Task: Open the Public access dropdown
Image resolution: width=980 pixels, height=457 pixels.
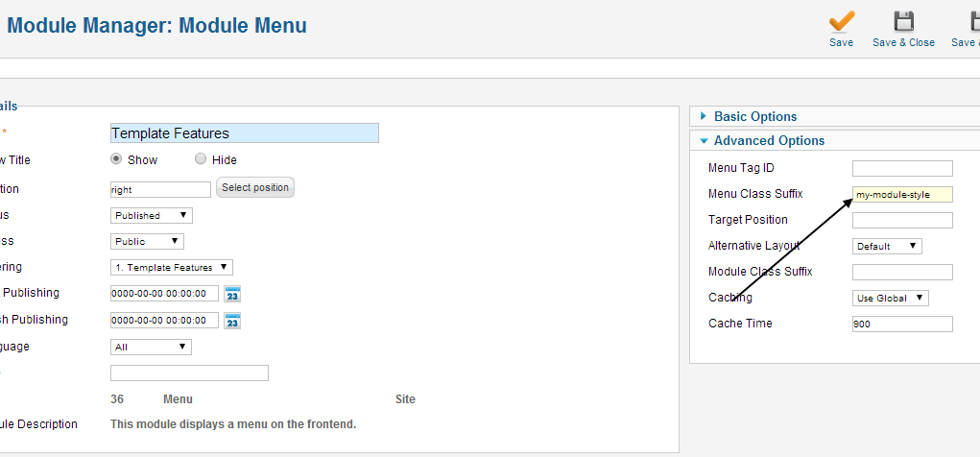Action: coord(148,241)
